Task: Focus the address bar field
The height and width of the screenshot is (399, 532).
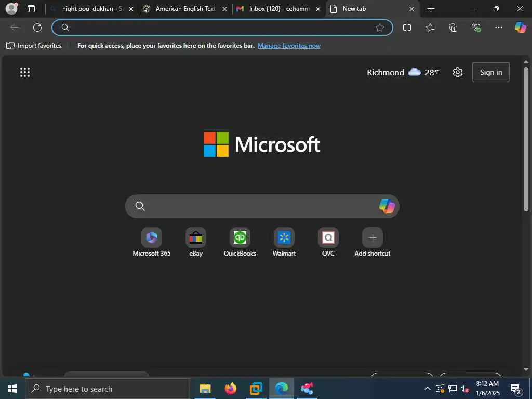Action: coord(222,28)
